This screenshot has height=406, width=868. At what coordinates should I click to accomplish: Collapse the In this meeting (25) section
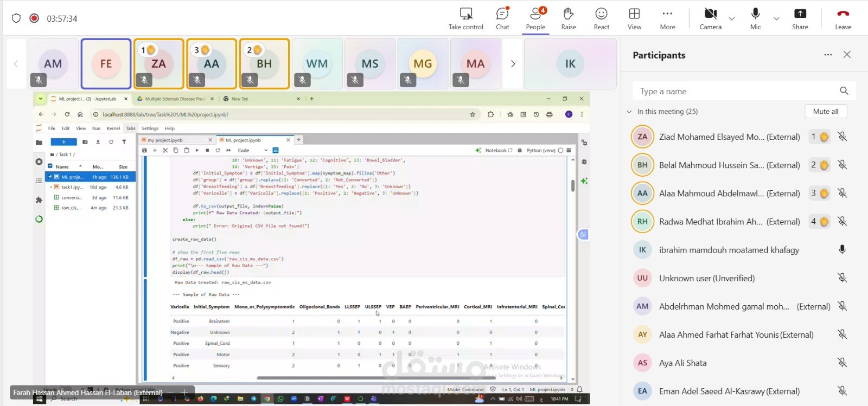click(629, 112)
